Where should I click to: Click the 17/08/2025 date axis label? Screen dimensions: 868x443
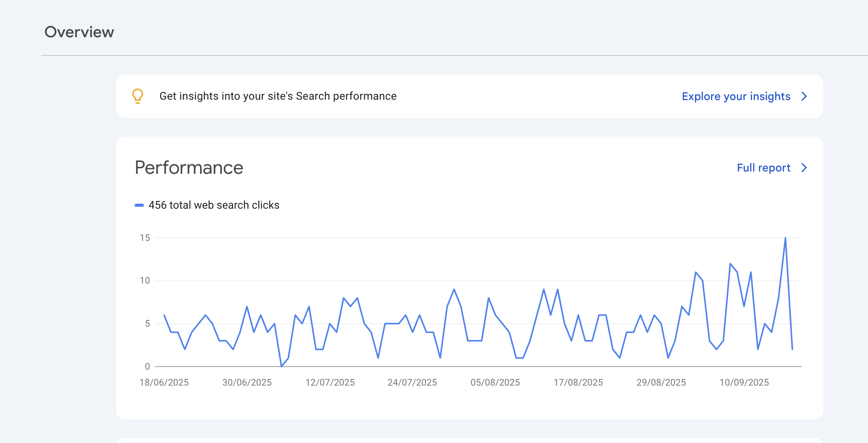coord(578,382)
